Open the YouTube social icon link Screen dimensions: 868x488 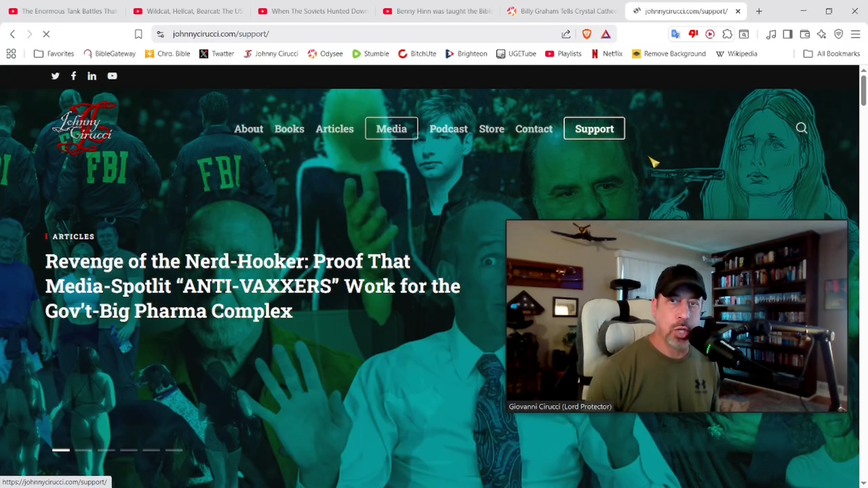coord(112,76)
